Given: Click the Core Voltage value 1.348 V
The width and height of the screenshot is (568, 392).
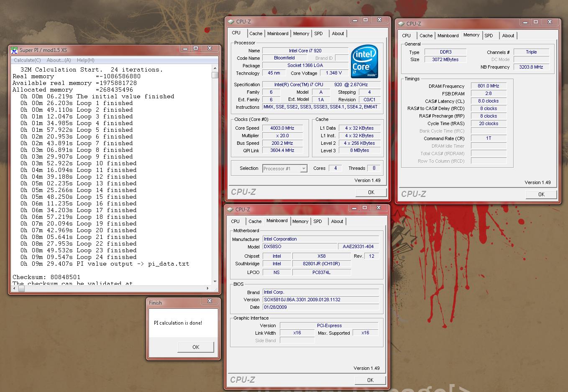Looking at the screenshot, I should (x=334, y=73).
